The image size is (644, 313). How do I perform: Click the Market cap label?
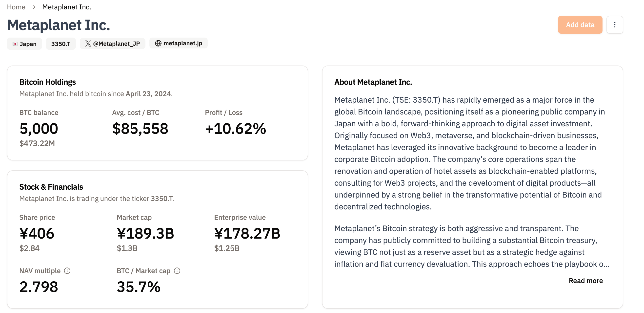(x=134, y=217)
